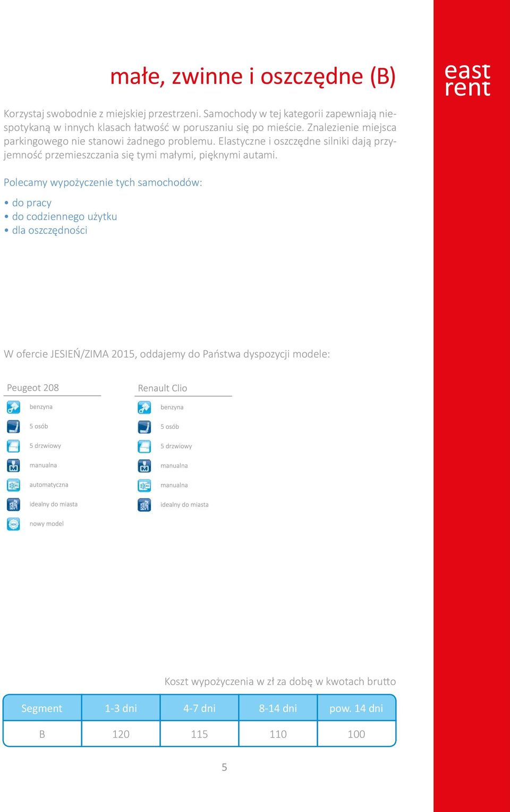
Task: Click the door icon beside Renault Clio 5 drzwiowy
Action: click(x=144, y=446)
